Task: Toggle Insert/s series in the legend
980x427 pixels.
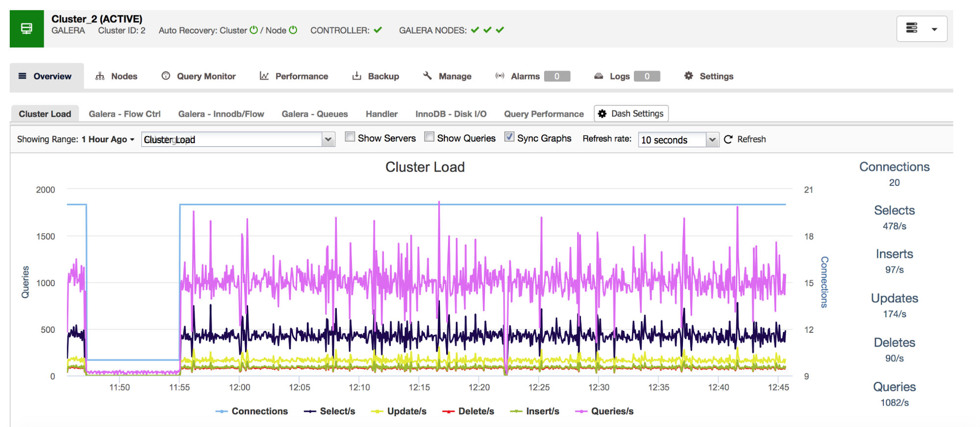Action: pyautogui.click(x=534, y=411)
